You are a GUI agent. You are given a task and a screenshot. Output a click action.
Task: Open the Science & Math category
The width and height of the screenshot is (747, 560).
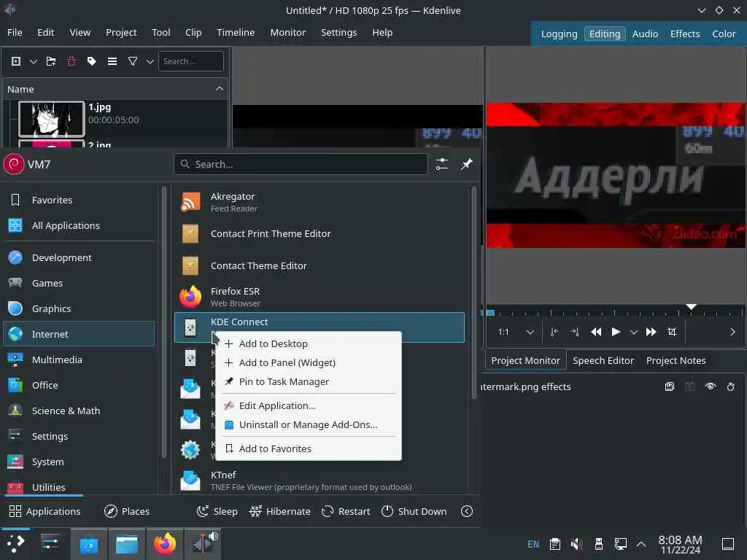pyautogui.click(x=79, y=411)
